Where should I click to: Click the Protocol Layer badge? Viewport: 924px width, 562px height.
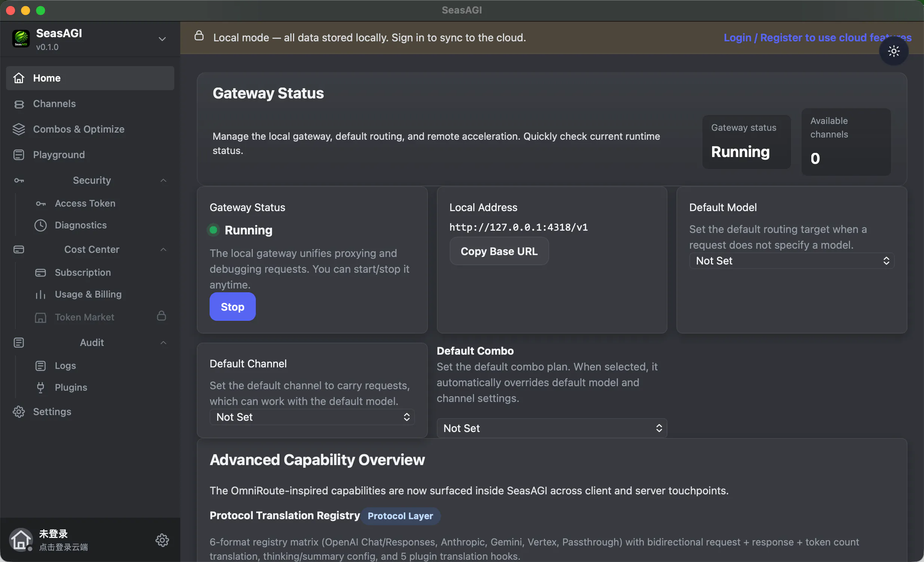(x=400, y=516)
